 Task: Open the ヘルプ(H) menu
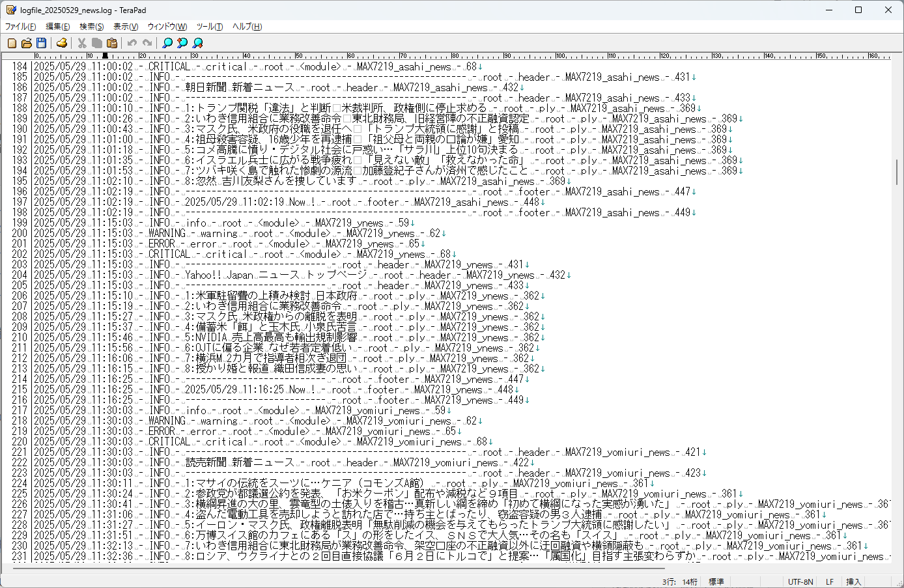pos(247,27)
